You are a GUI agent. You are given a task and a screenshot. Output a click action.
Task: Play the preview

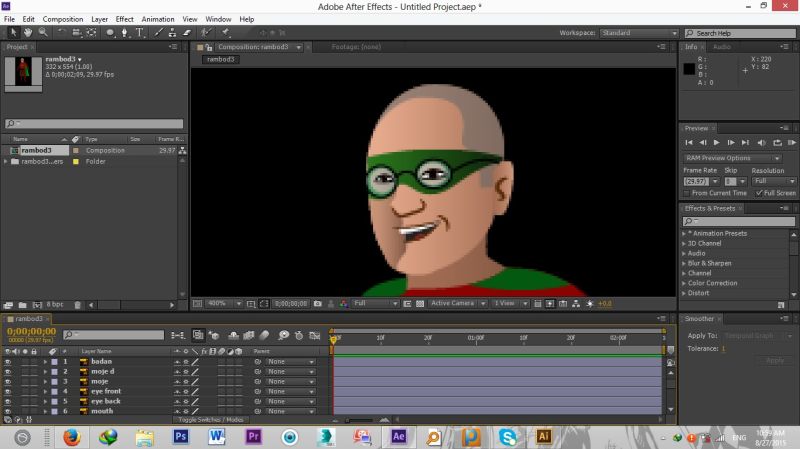click(716, 143)
